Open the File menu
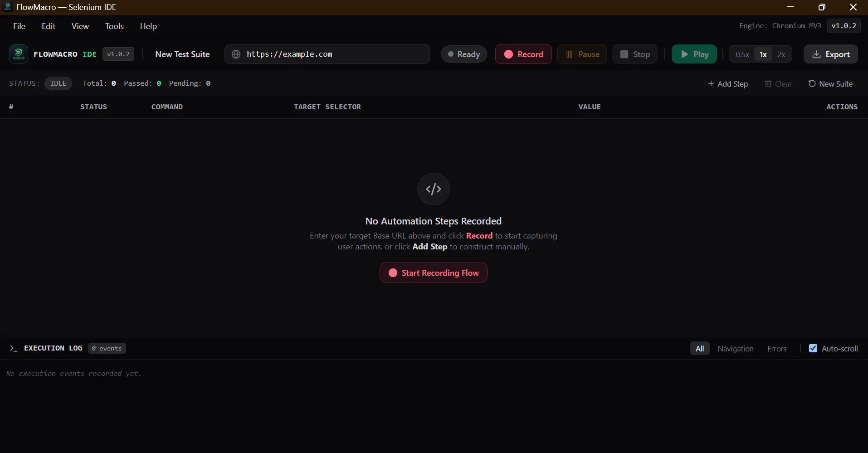This screenshot has height=453, width=868. [19, 26]
